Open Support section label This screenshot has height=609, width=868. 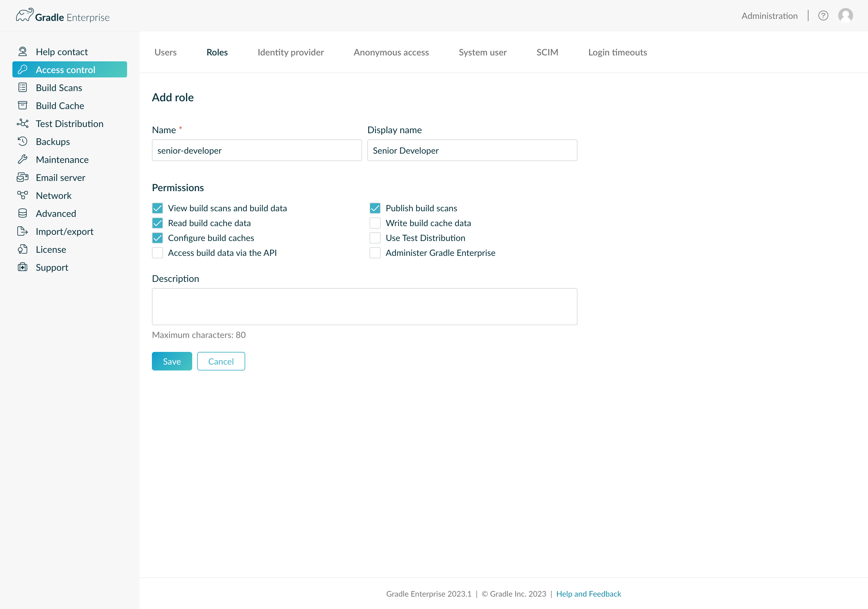52,267
